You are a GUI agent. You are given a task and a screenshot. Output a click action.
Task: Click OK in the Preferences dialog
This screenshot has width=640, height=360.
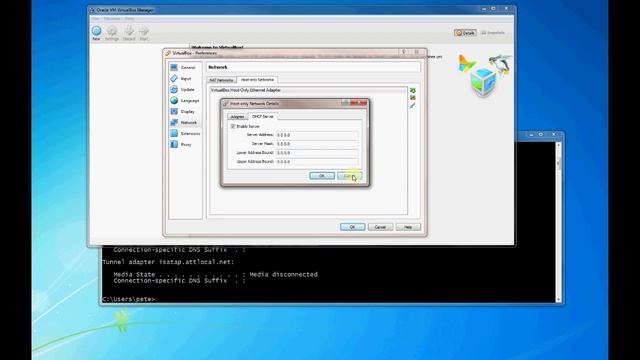click(353, 227)
